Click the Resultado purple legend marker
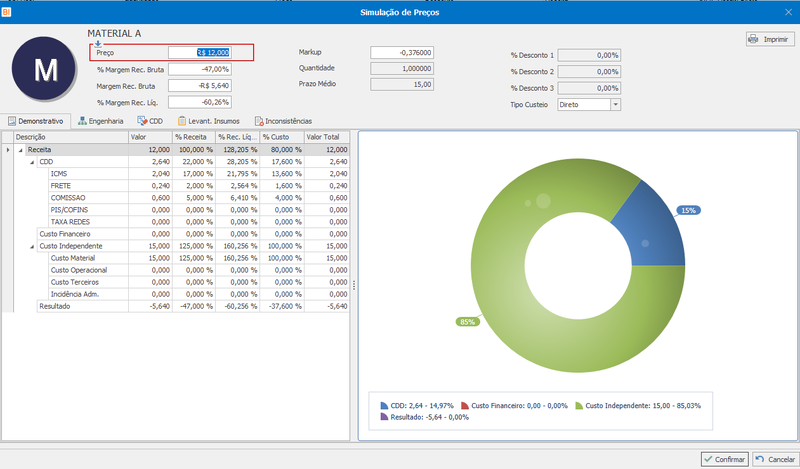This screenshot has height=469, width=800. click(x=384, y=417)
